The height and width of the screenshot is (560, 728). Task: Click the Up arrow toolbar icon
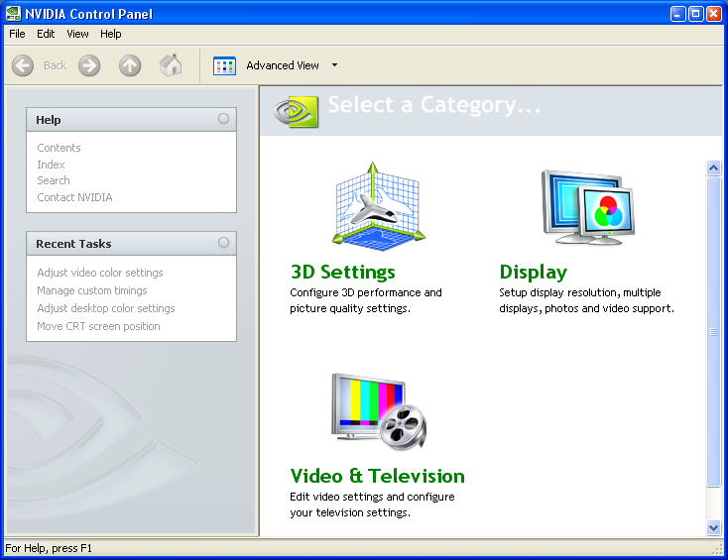(130, 65)
